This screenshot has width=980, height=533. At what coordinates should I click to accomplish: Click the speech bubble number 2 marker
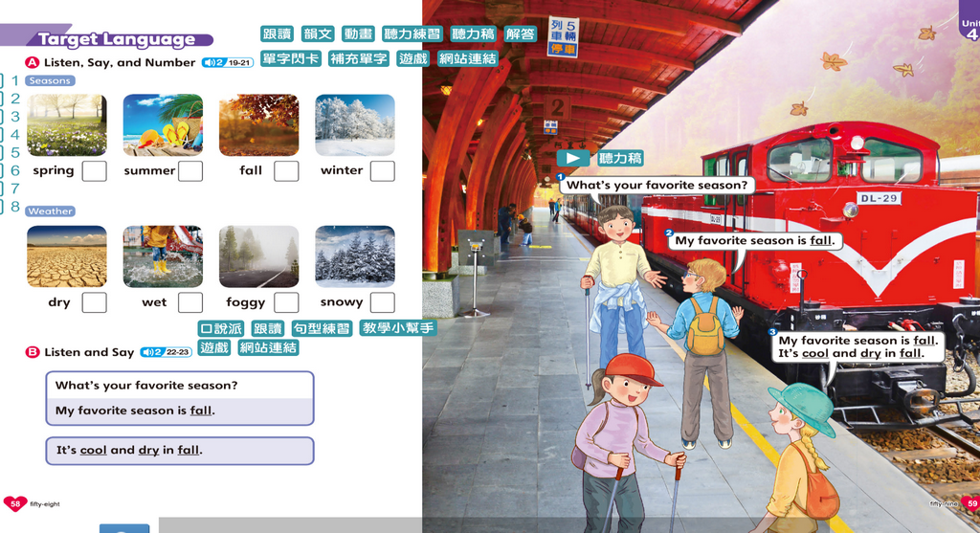click(x=669, y=233)
